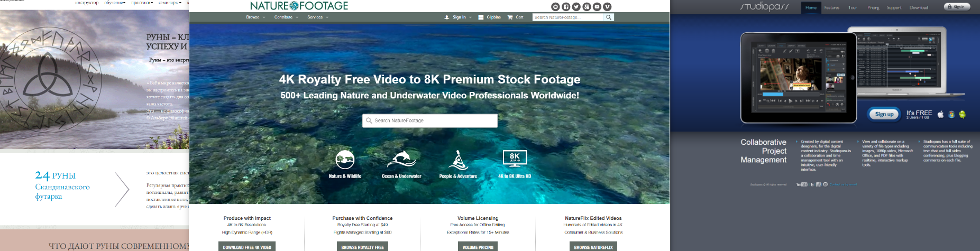The width and height of the screenshot is (980, 251).
Task: Expand the Contribute dropdown menu
Action: pyautogui.click(x=286, y=17)
